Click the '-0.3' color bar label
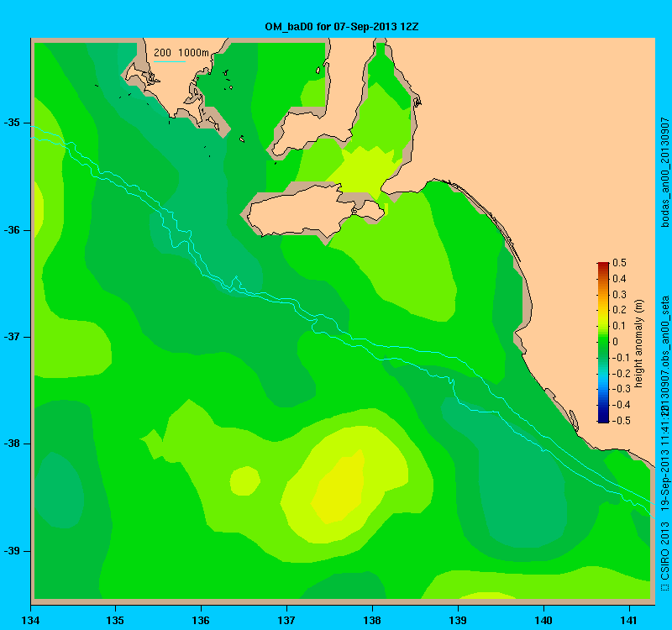Viewport: 672px width, 630px height. [x=621, y=389]
